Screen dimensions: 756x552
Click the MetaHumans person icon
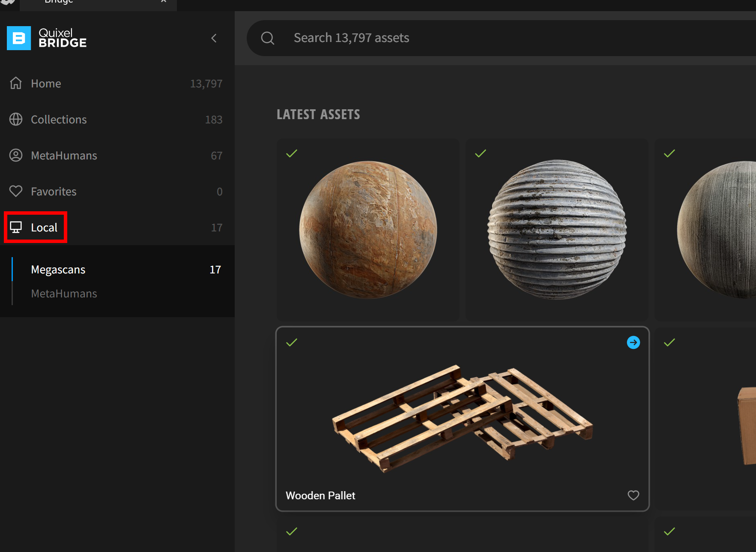[x=16, y=155]
